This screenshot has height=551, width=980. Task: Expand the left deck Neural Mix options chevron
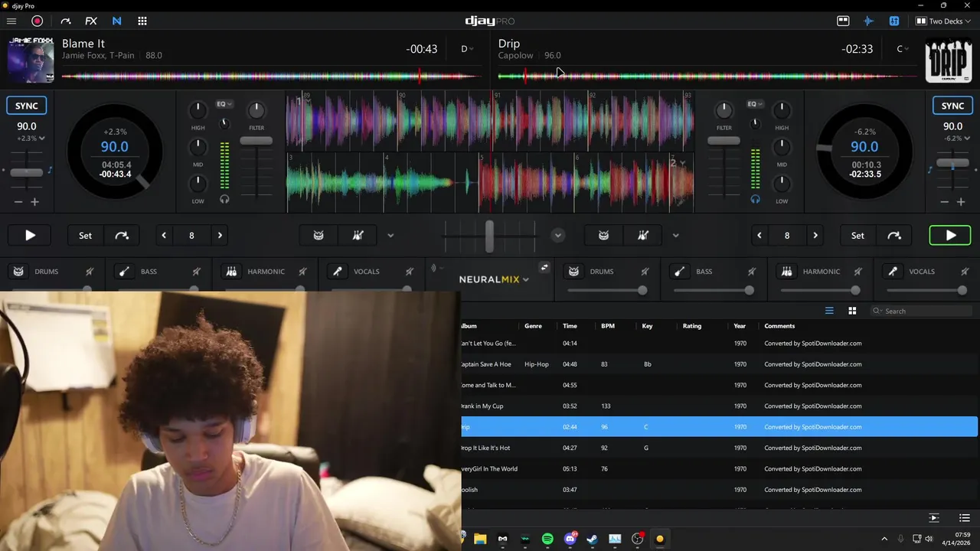point(390,236)
